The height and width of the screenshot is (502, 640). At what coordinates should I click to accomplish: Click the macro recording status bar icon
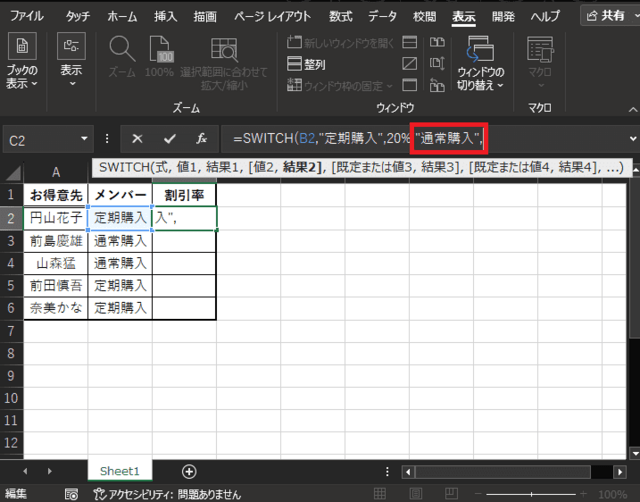pos(71,494)
